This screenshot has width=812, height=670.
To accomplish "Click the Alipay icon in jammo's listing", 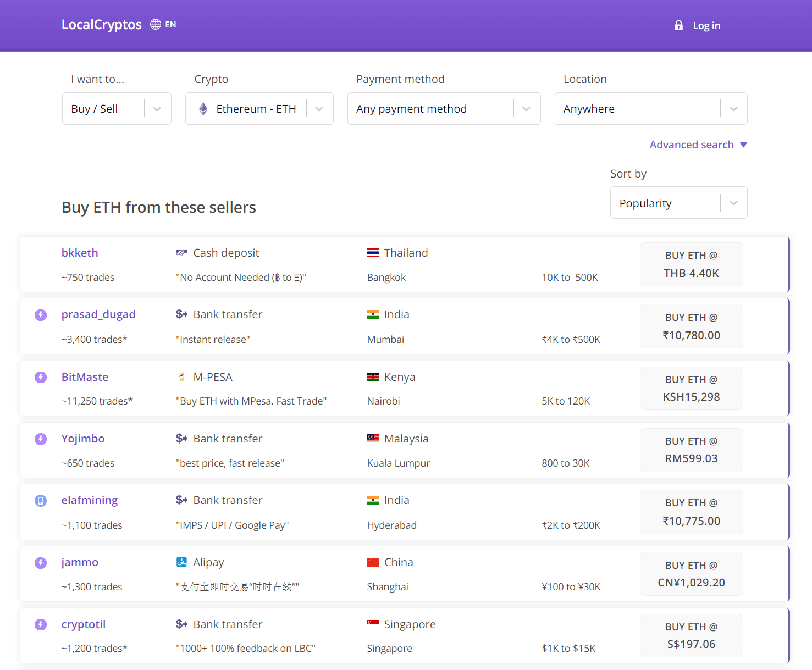I will tap(181, 562).
